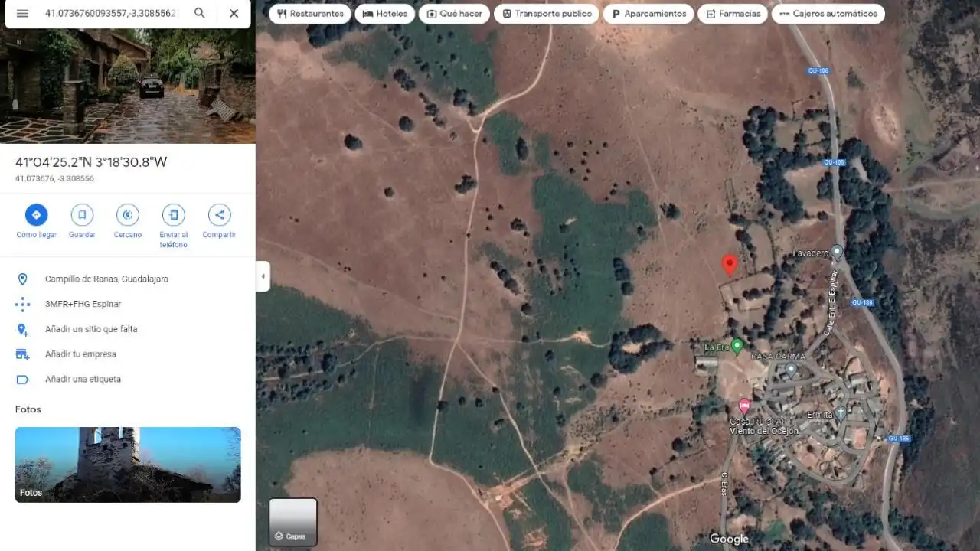Click the add your business icon
Image resolution: width=980 pixels, height=551 pixels.
pyautogui.click(x=22, y=354)
